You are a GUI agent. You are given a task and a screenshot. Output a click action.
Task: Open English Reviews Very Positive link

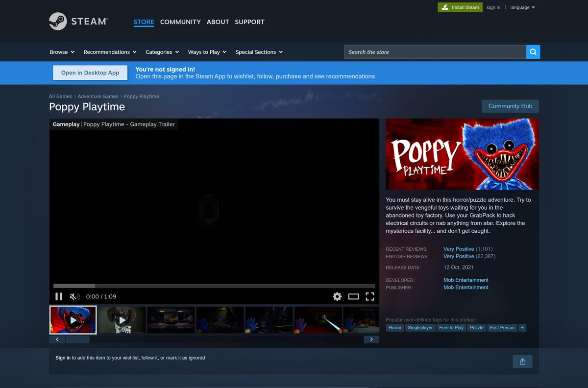pos(459,256)
